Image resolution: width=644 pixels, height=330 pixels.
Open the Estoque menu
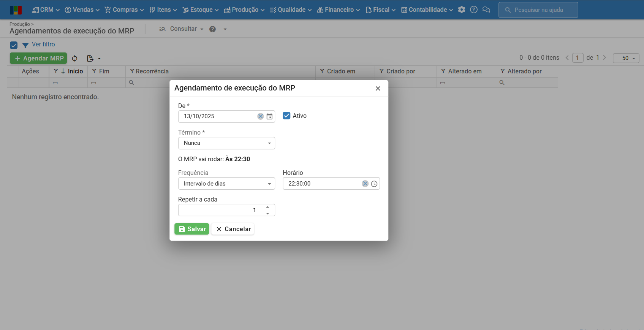tap(201, 10)
